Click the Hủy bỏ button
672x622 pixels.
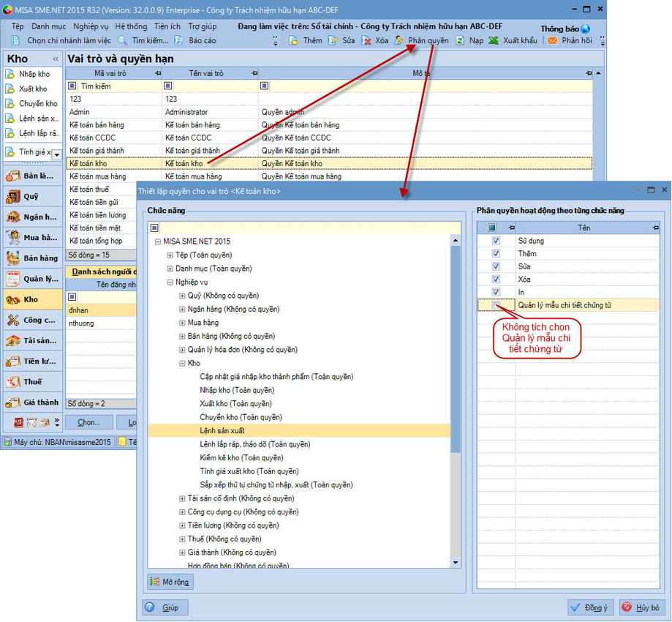pyautogui.click(x=641, y=607)
